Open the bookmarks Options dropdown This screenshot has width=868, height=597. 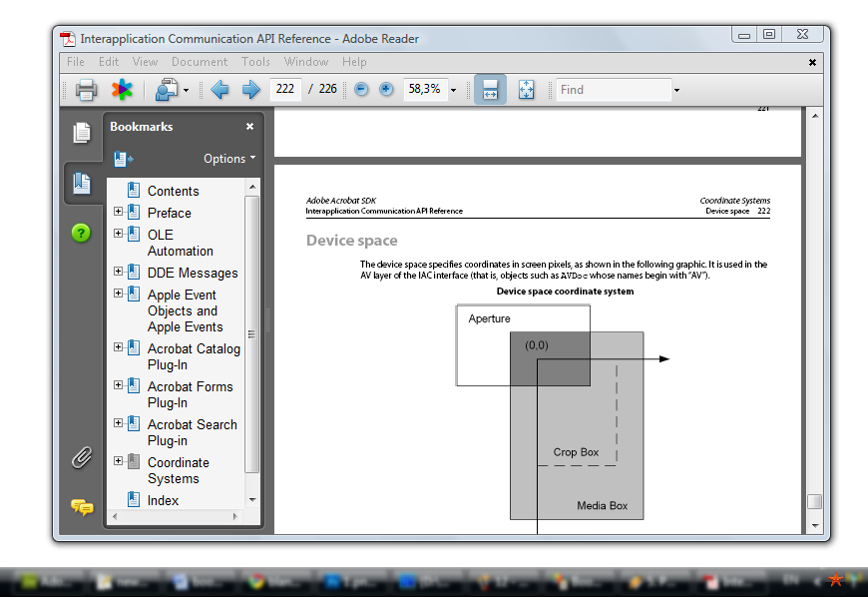229,159
